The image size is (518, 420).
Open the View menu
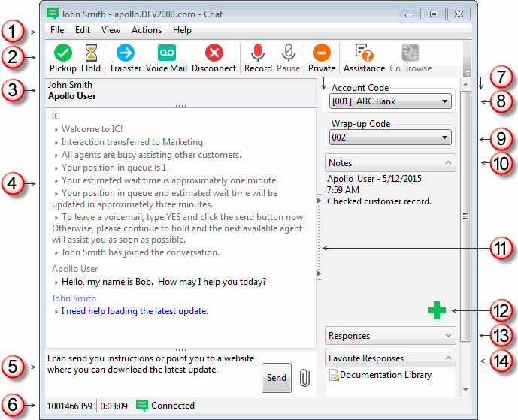(111, 30)
